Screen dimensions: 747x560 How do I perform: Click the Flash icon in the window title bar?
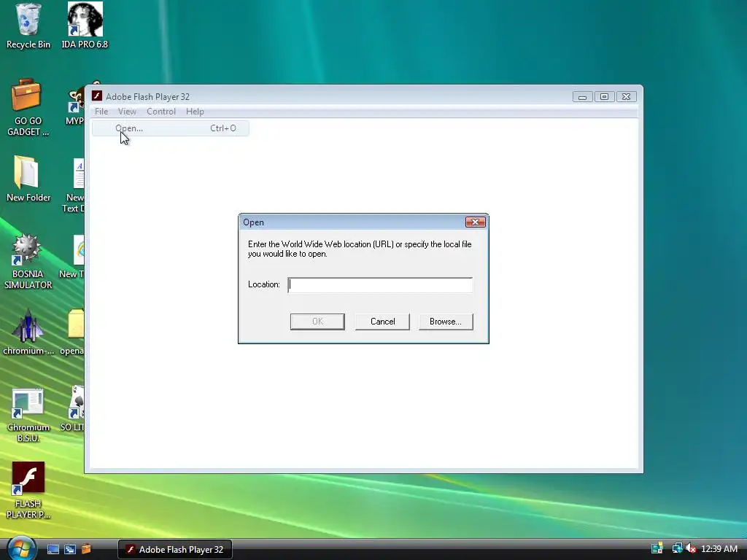(x=97, y=96)
